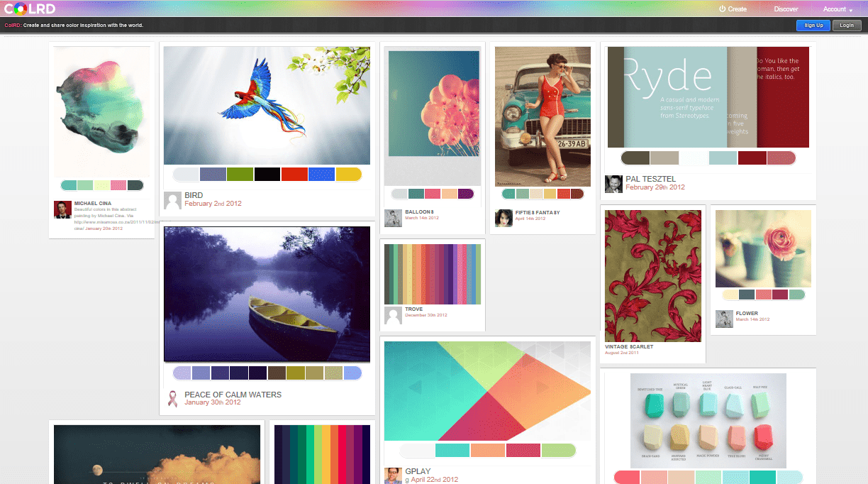Open the Create menu
This screenshot has width=868, height=484.
(x=738, y=9)
